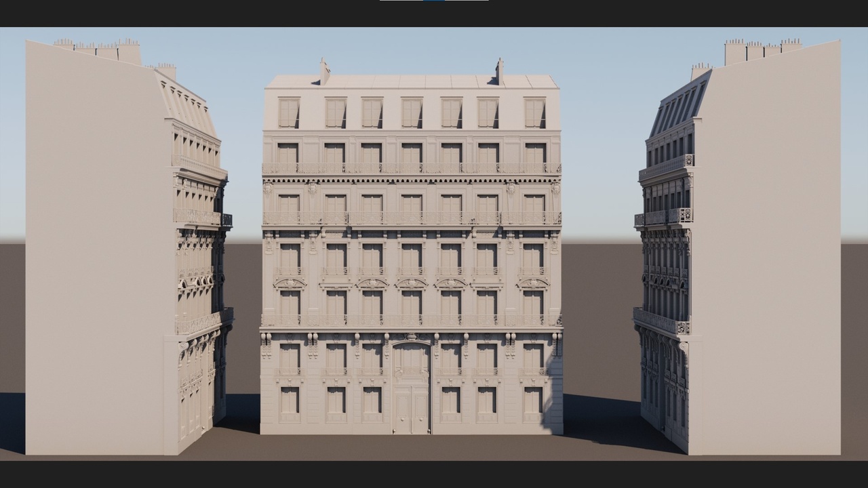Click the arched entrance door of the center building
Image resolution: width=868 pixels, height=488 pixels.
coord(411,388)
